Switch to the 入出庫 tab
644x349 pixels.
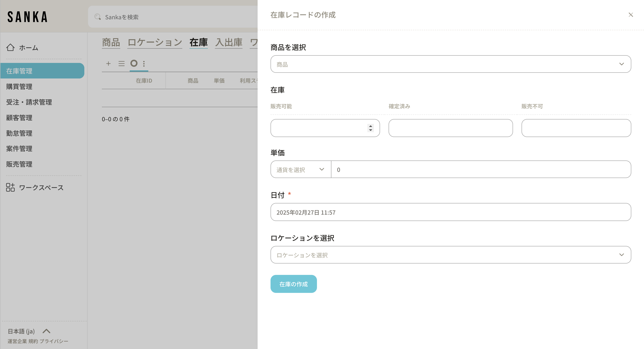[229, 43]
